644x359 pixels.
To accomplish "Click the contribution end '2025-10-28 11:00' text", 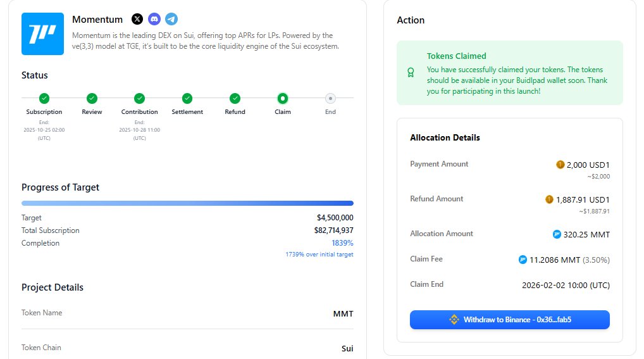I will [x=140, y=130].
